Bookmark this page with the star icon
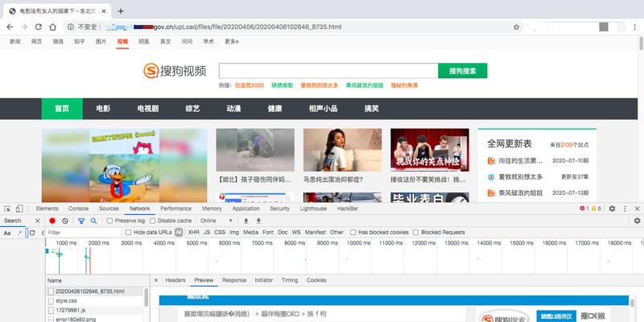Screen dimensions: 644x322 tap(516, 27)
